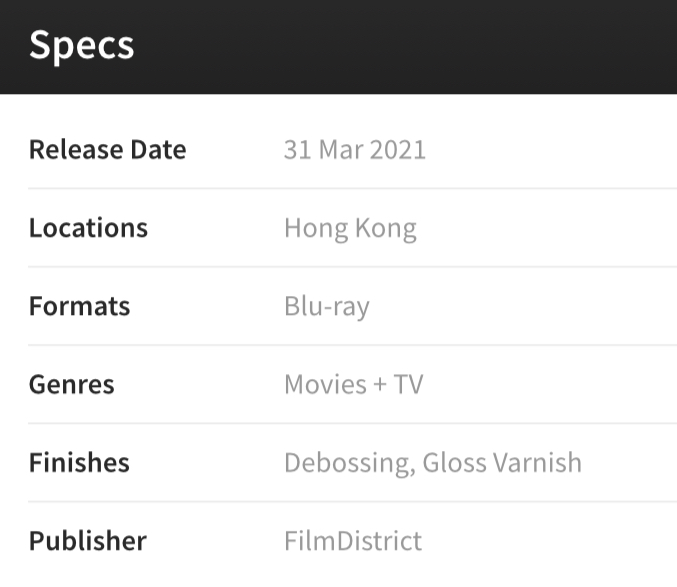Click the word Kong in Locations
The height and width of the screenshot is (587, 677).
pos(386,229)
